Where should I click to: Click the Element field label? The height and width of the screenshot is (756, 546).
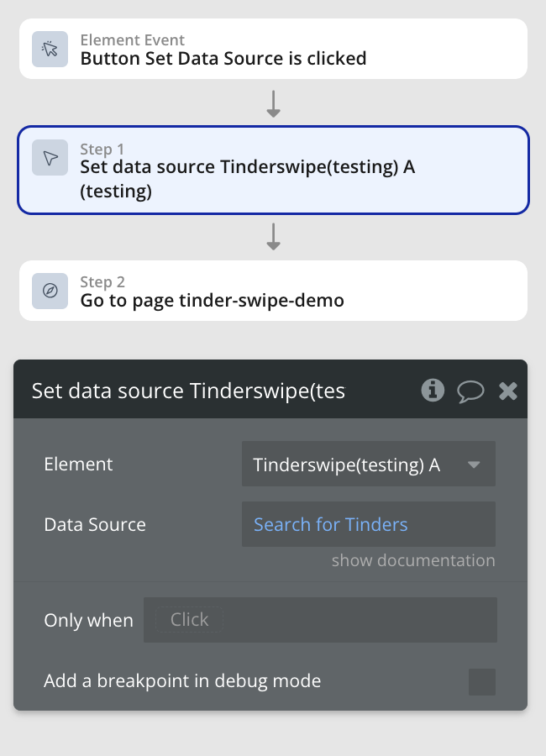coord(78,465)
